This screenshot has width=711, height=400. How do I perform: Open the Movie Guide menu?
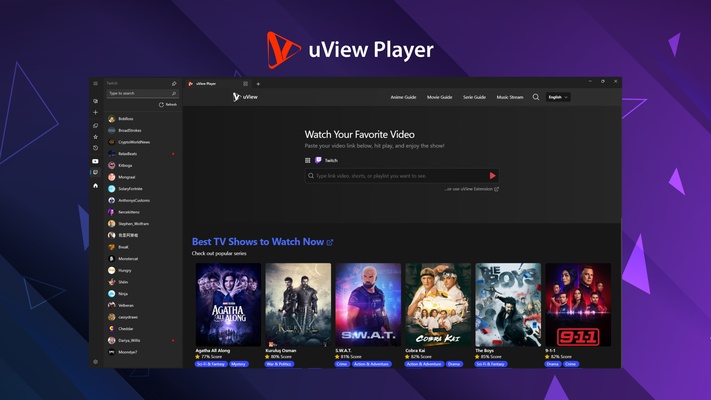tap(439, 97)
